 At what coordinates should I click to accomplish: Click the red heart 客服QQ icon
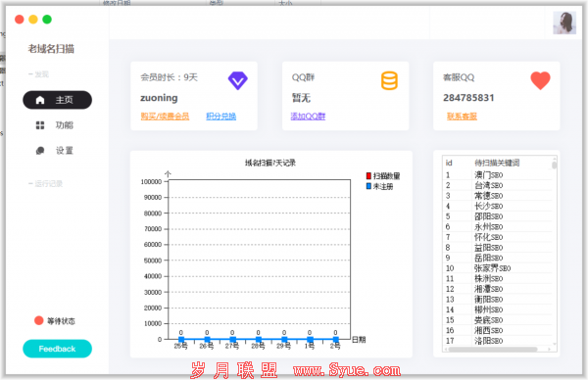(540, 80)
